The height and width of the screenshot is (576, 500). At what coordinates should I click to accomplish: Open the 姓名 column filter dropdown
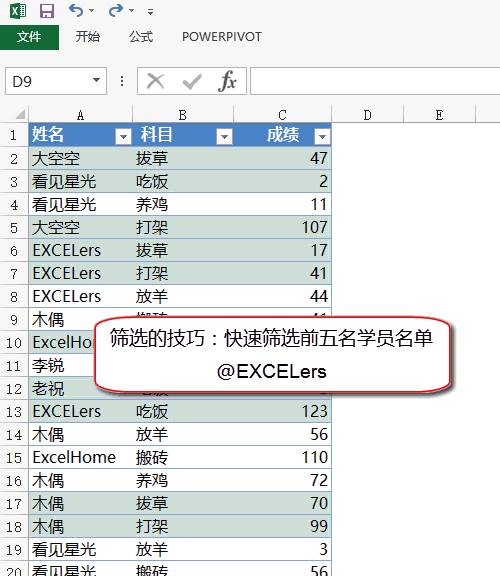(x=123, y=137)
